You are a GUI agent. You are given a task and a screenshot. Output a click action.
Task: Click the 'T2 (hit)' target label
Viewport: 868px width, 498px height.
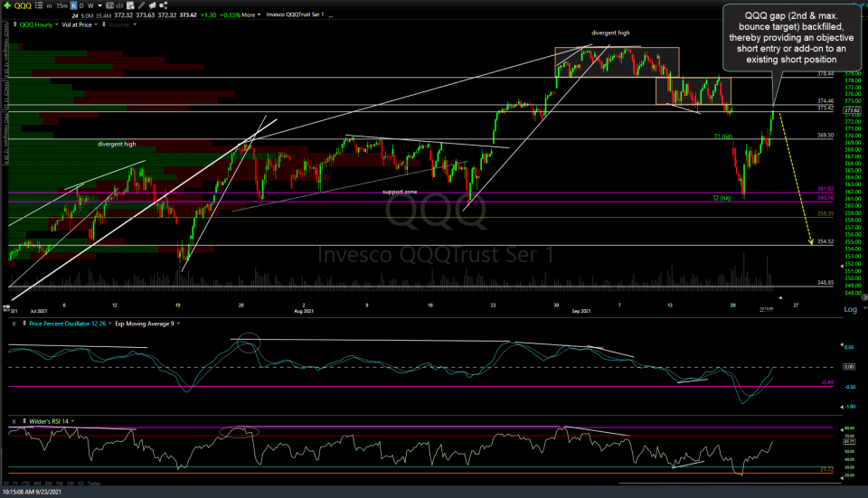pos(722,198)
